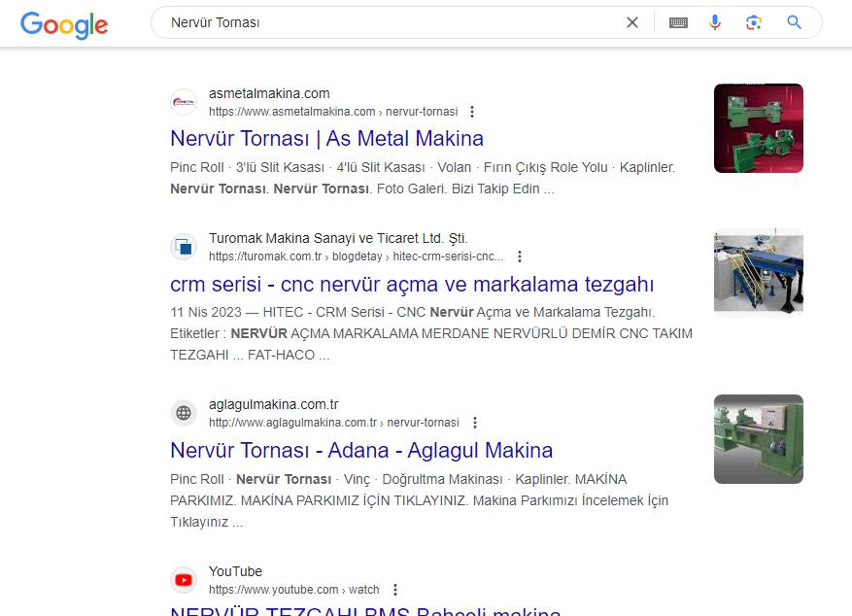Open "Nervür Tornası - Adana - Aglagul Makina"

point(361,451)
